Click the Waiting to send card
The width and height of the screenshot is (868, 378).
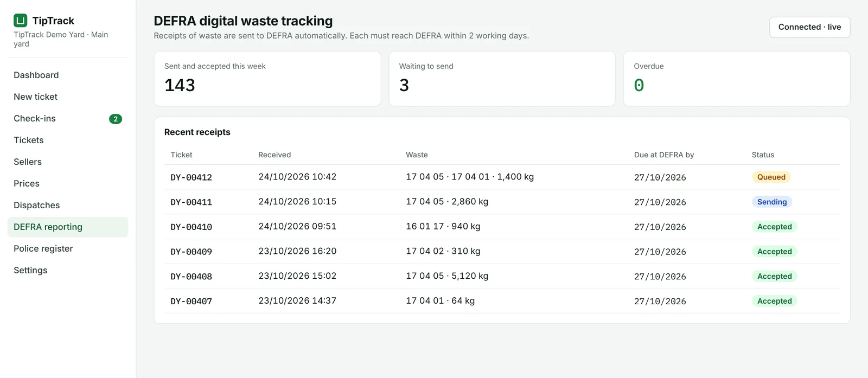pos(502,79)
